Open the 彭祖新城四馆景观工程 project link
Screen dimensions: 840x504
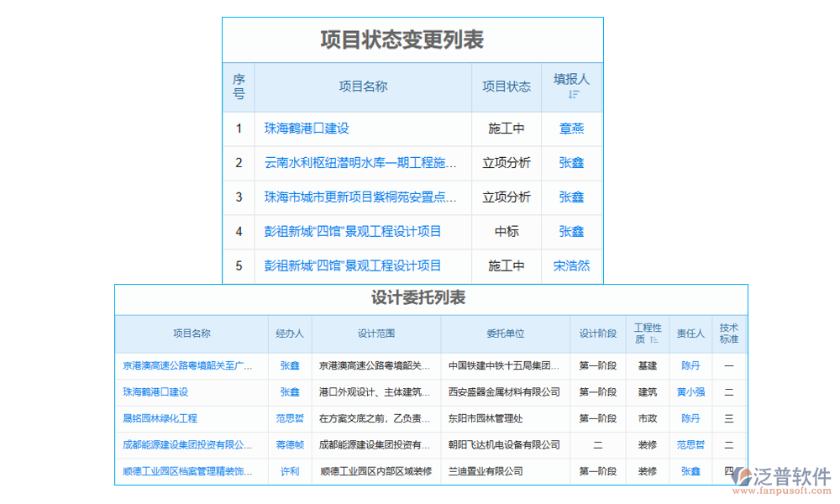click(x=350, y=232)
